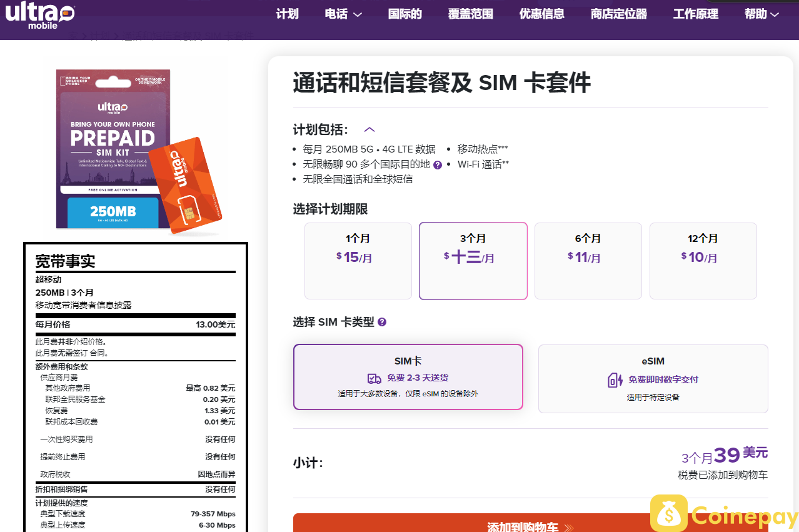This screenshot has height=532, width=799.
Task: Click 税费已添加到购物车 note
Action: point(723,475)
